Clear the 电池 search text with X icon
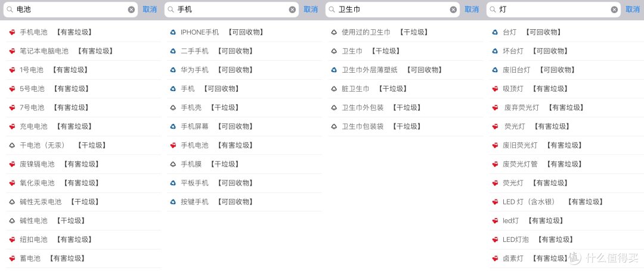The width and height of the screenshot is (644, 271). [x=131, y=10]
